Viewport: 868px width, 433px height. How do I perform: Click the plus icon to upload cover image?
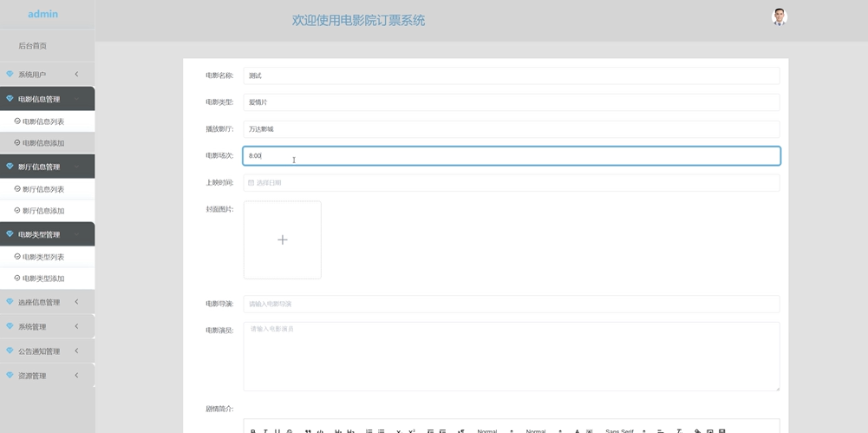283,239
